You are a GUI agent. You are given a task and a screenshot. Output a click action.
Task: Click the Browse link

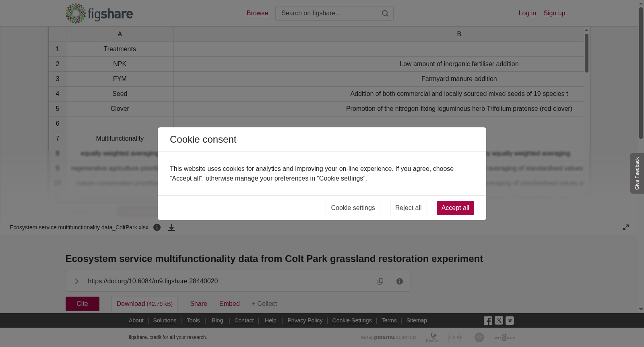click(x=257, y=13)
